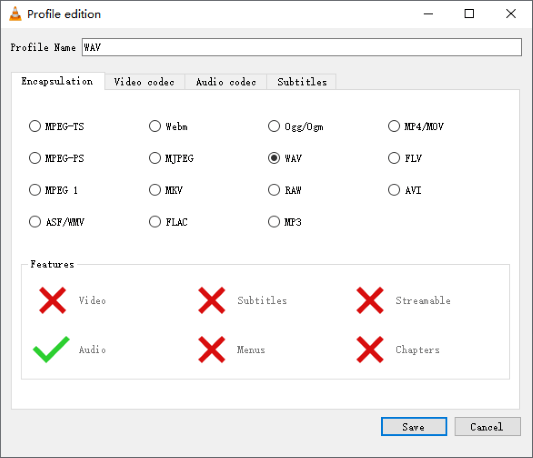Select MKV as the encapsulation format
This screenshot has width=533, height=458.
(x=166, y=190)
